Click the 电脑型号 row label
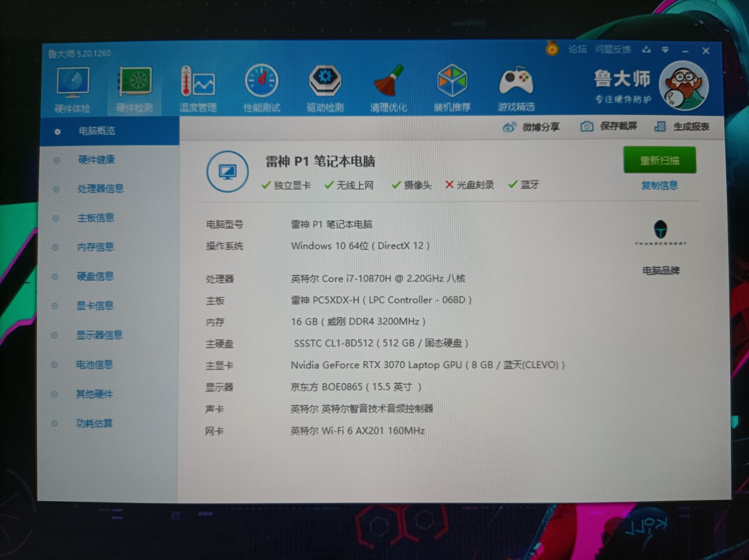749x560 pixels. (x=225, y=225)
